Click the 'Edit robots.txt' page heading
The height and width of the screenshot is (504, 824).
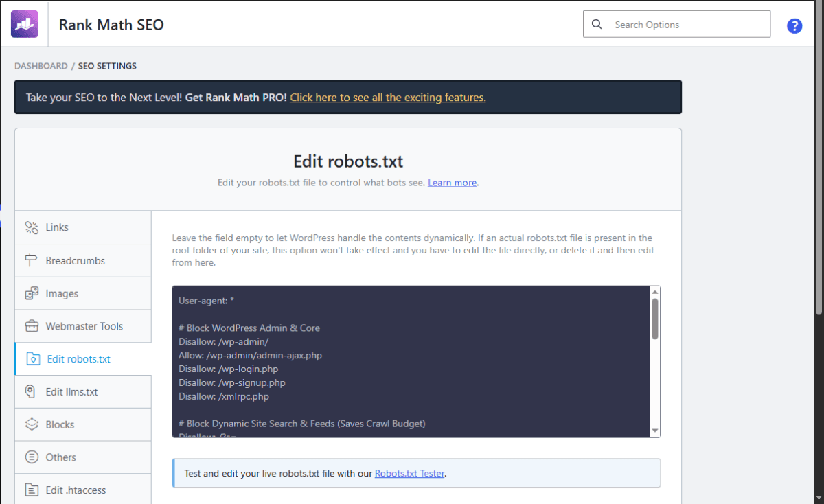tap(348, 161)
